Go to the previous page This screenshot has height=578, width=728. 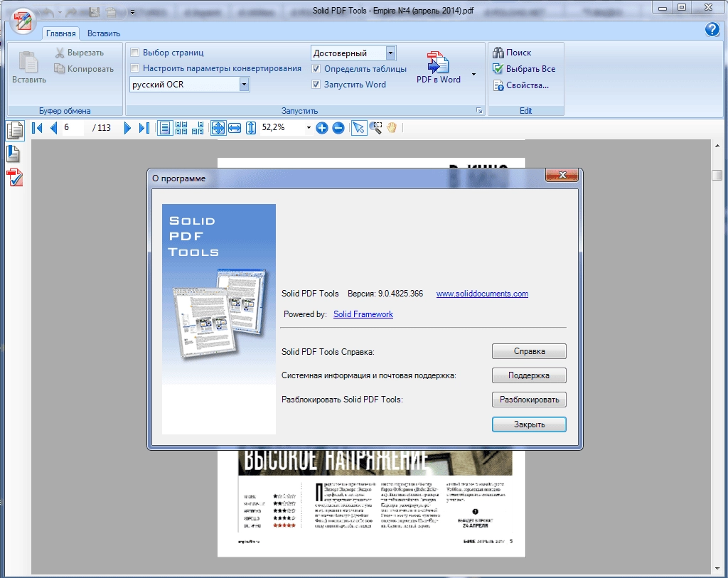pos(54,128)
